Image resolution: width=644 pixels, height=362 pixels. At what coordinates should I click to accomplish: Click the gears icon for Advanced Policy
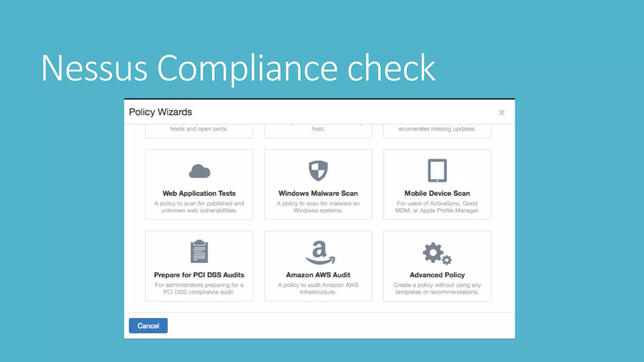coord(437,253)
